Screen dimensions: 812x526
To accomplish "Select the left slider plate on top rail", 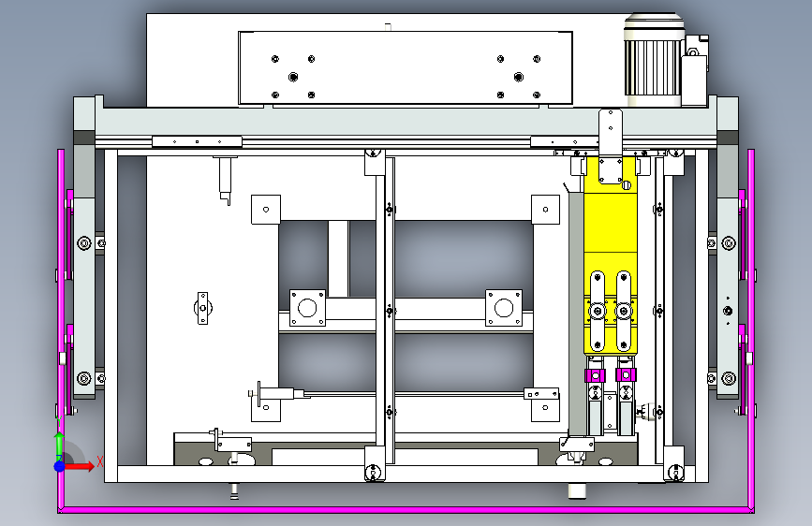I will (x=197, y=141).
